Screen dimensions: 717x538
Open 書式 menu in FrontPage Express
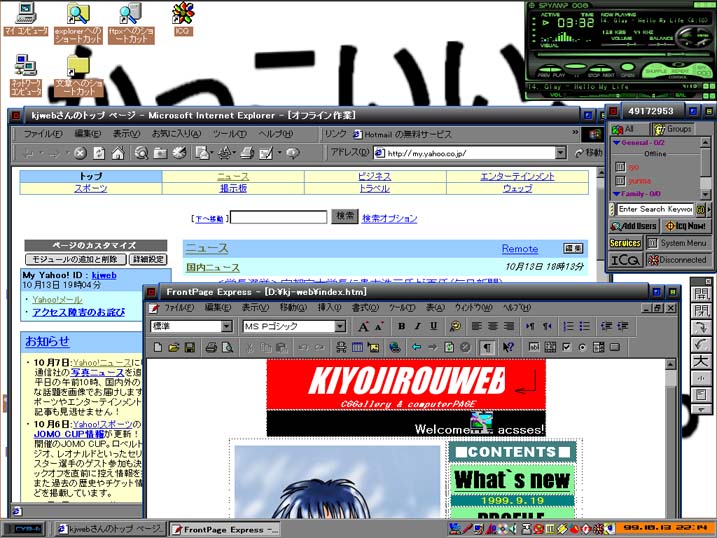click(364, 308)
